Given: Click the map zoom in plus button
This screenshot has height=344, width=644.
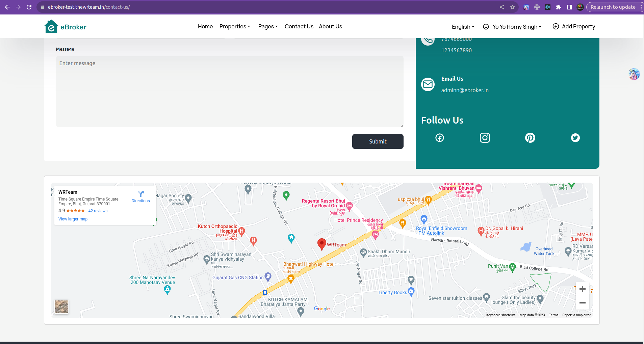Looking at the screenshot, I should point(582,289).
